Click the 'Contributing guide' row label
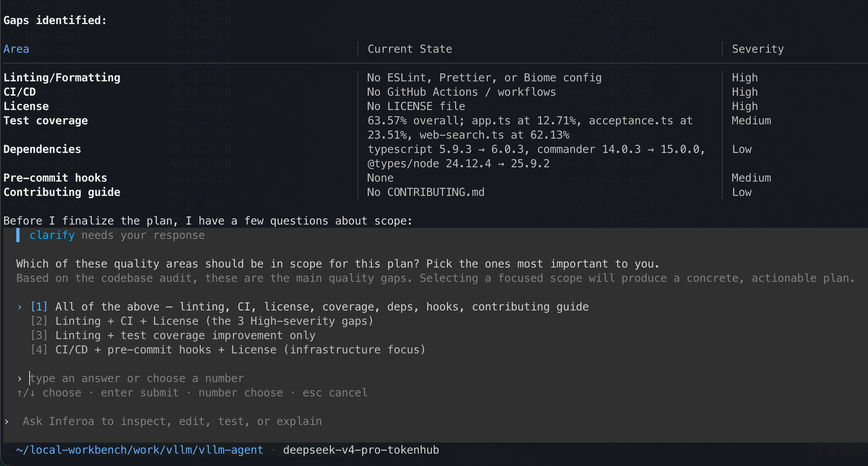Image resolution: width=868 pixels, height=466 pixels. click(62, 192)
